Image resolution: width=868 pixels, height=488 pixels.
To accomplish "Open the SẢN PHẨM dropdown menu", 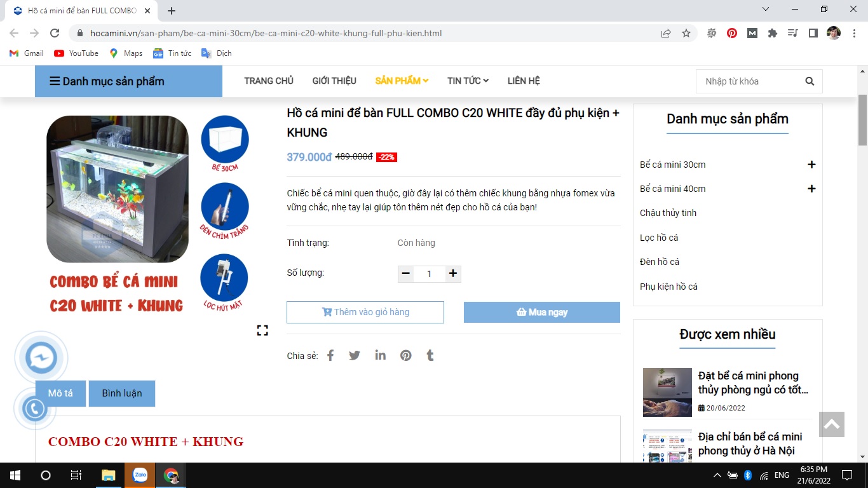I will [x=402, y=81].
